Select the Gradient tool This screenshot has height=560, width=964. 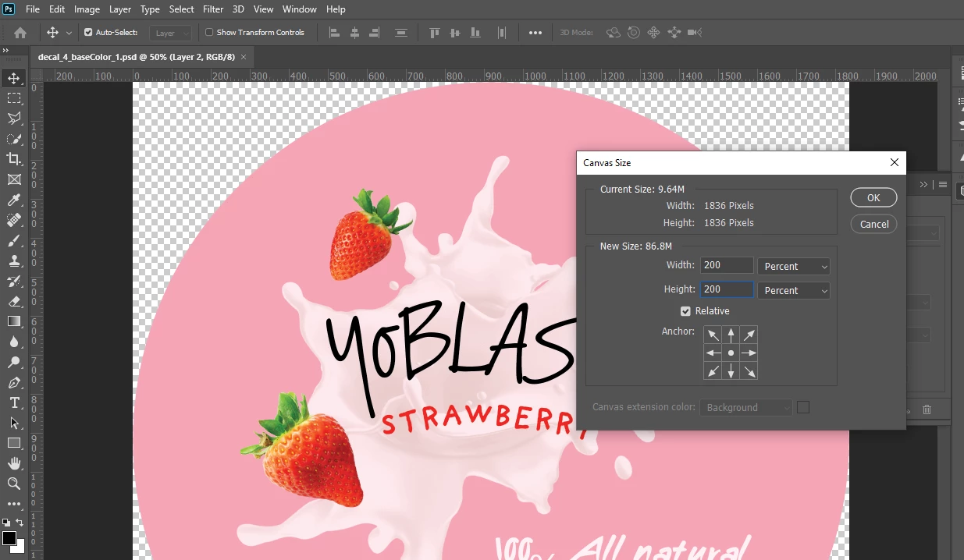(14, 321)
